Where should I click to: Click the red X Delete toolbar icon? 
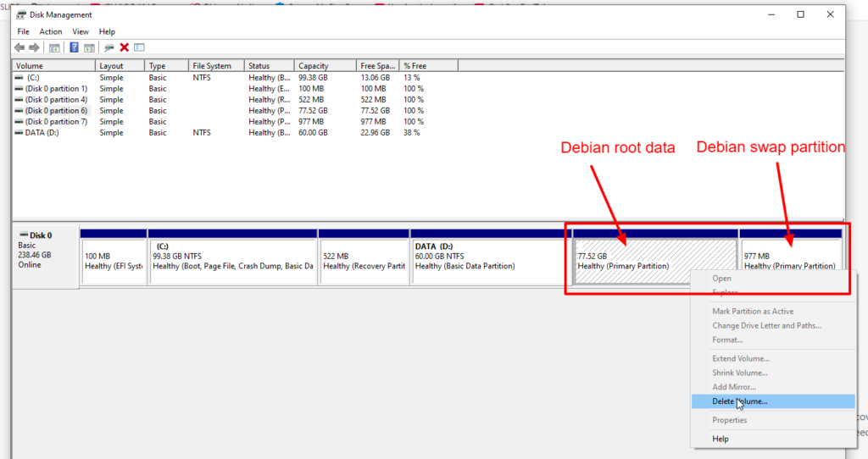pyautogui.click(x=124, y=47)
